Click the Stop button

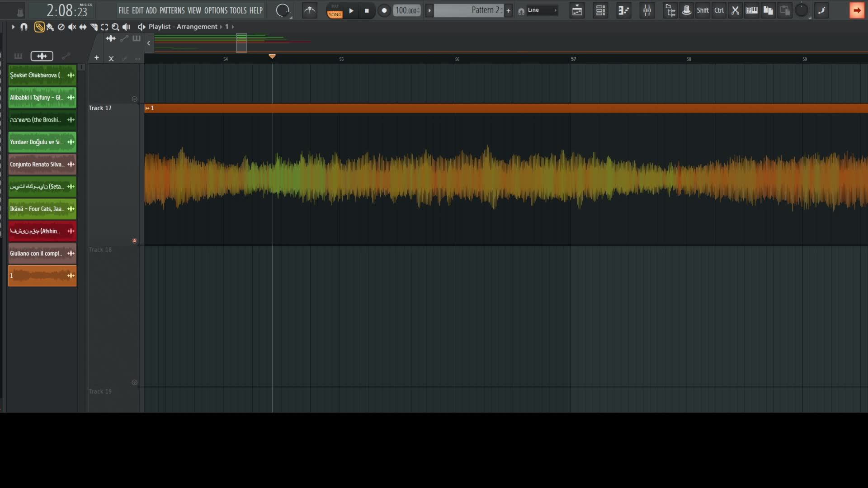coord(367,10)
